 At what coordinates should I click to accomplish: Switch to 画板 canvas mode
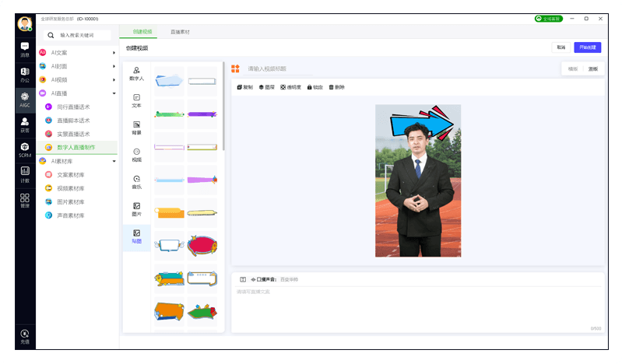[593, 68]
